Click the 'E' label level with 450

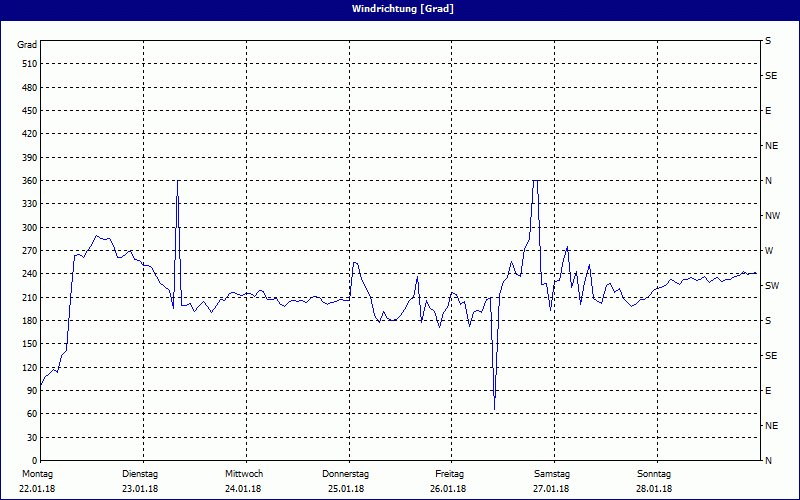pyautogui.click(x=768, y=111)
